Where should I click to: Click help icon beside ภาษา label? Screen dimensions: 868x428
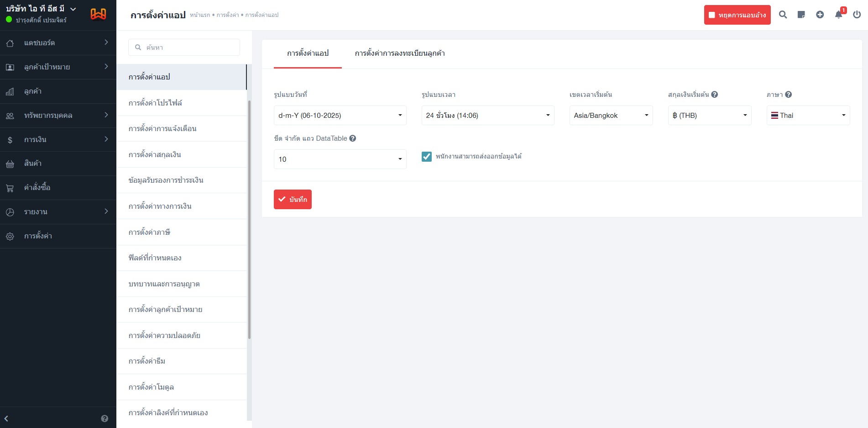coord(788,95)
